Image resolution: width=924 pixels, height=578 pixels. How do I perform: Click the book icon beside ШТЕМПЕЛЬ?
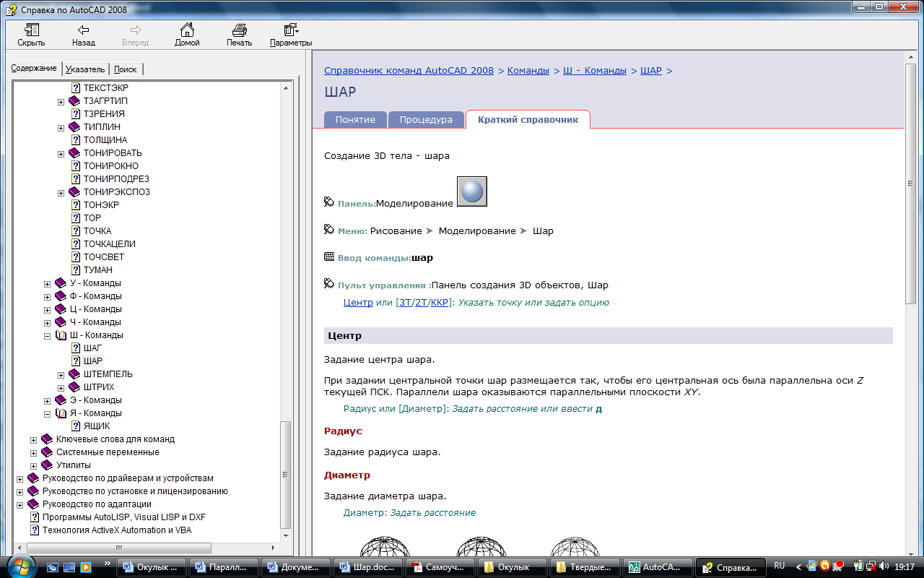coord(74,374)
